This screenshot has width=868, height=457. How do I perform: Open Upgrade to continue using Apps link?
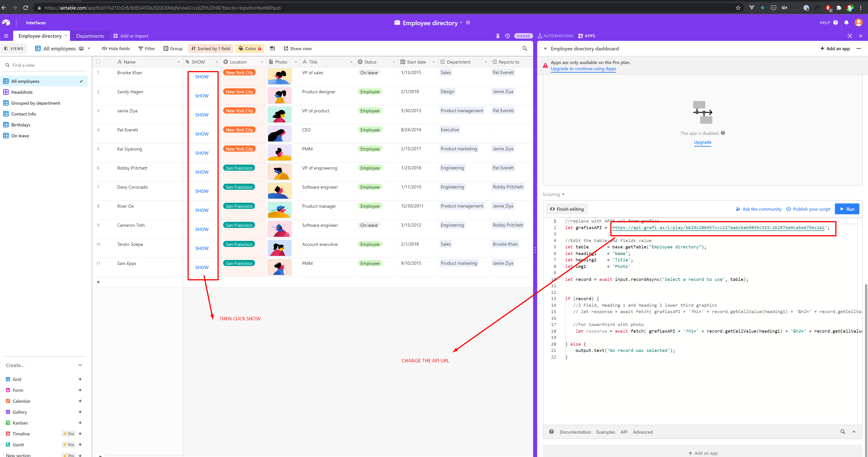(x=583, y=69)
